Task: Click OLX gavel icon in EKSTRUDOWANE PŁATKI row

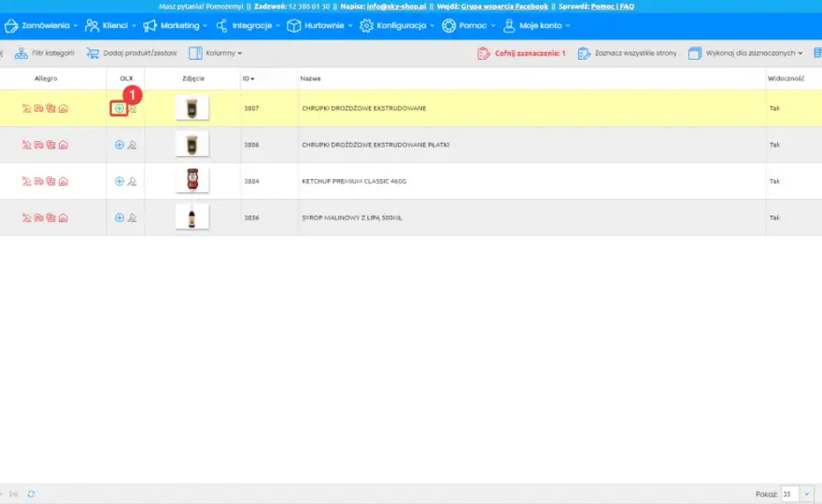Action: (x=132, y=145)
